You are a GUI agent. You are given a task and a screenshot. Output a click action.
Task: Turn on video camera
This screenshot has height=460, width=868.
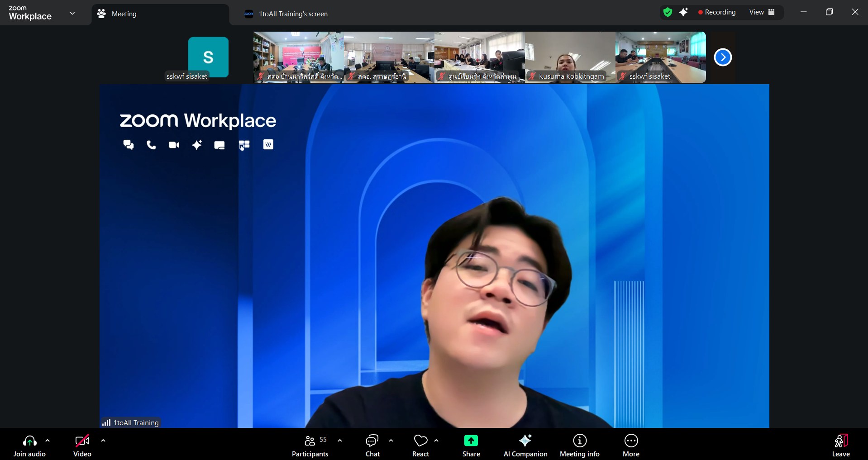click(x=82, y=446)
